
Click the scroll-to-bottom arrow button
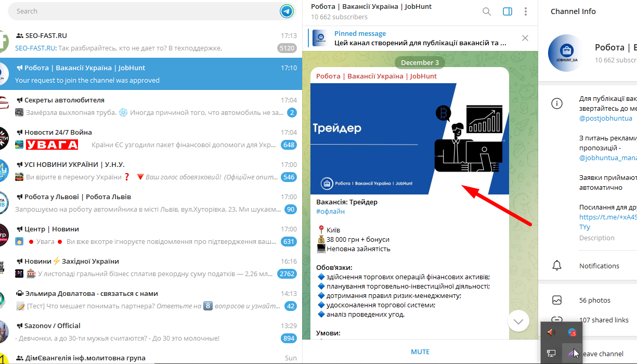point(518,321)
